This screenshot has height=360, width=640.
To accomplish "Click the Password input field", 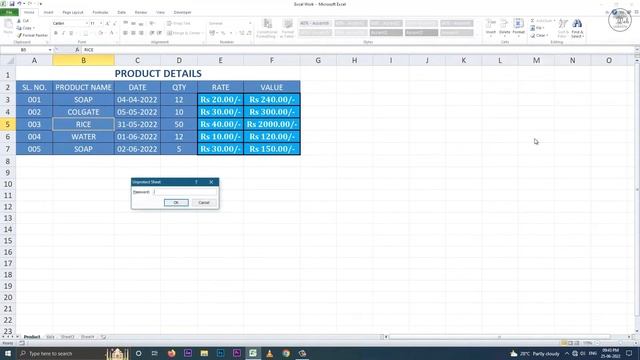I will (x=185, y=192).
